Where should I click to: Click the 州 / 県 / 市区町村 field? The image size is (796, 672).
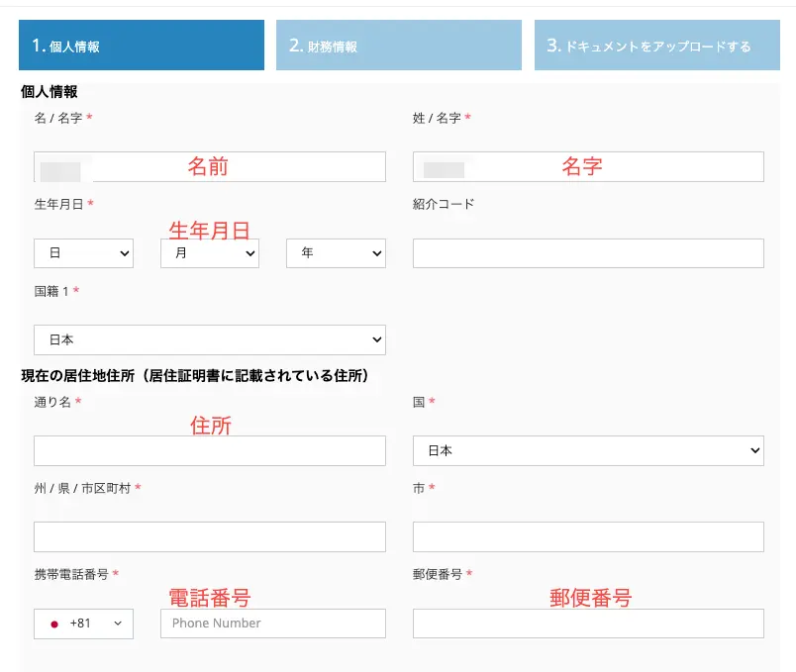[x=209, y=536]
